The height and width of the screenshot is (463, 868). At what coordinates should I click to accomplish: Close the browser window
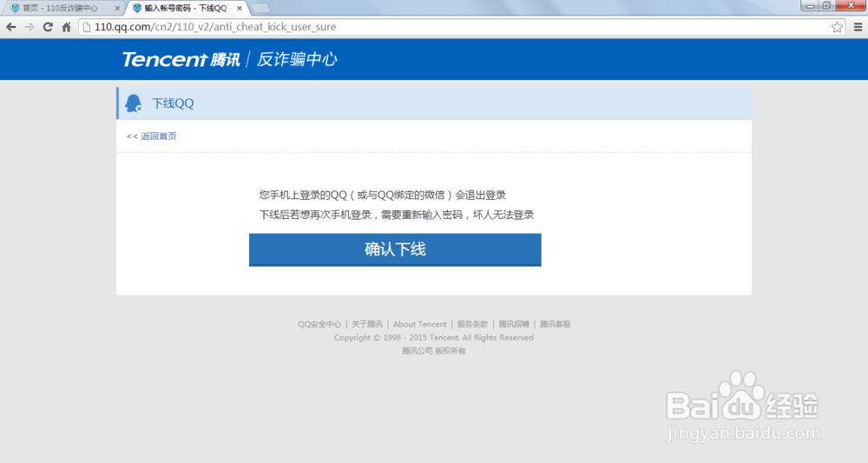pos(851,5)
